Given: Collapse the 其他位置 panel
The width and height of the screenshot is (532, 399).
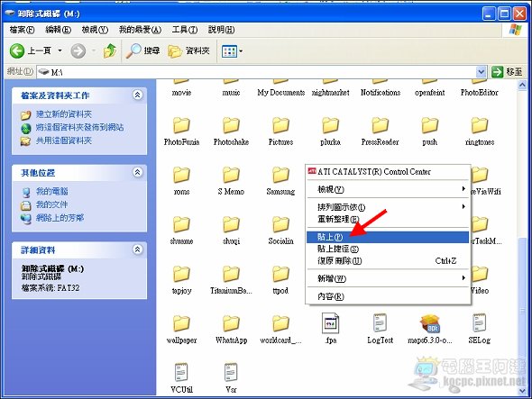Looking at the screenshot, I should pos(137,172).
